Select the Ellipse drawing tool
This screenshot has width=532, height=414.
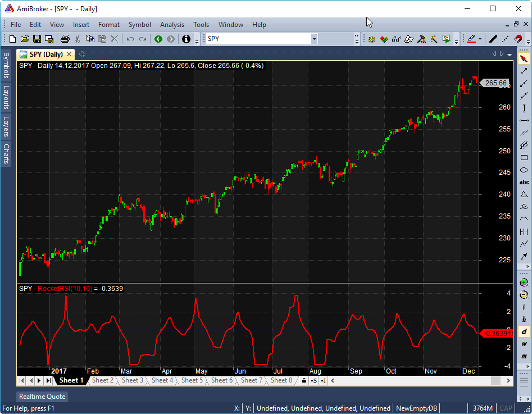(524, 170)
